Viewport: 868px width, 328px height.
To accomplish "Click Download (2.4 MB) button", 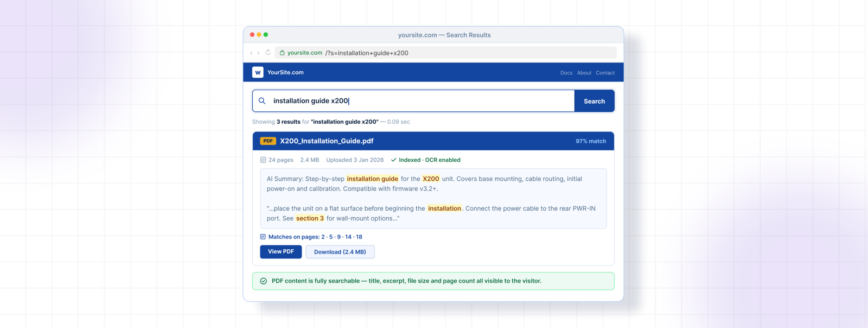I will tap(340, 252).
